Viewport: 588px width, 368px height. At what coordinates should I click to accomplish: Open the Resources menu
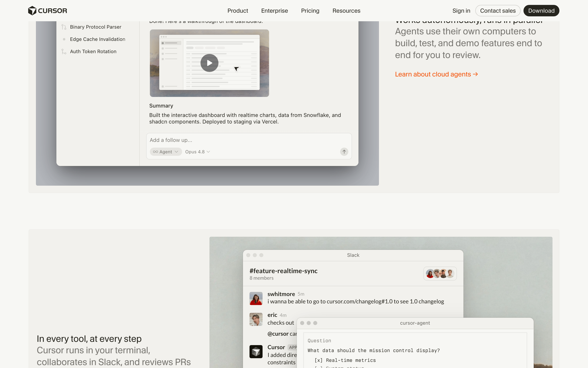(346, 11)
